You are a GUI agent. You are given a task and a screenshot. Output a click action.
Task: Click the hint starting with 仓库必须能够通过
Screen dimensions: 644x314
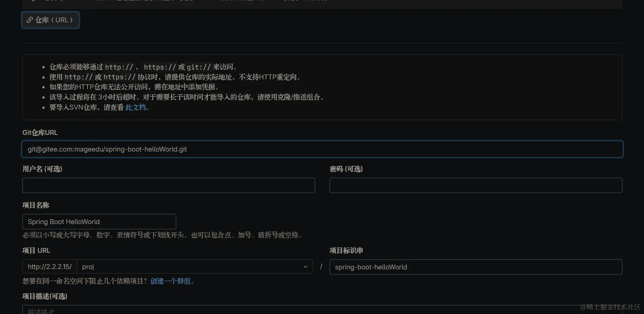[x=144, y=67]
